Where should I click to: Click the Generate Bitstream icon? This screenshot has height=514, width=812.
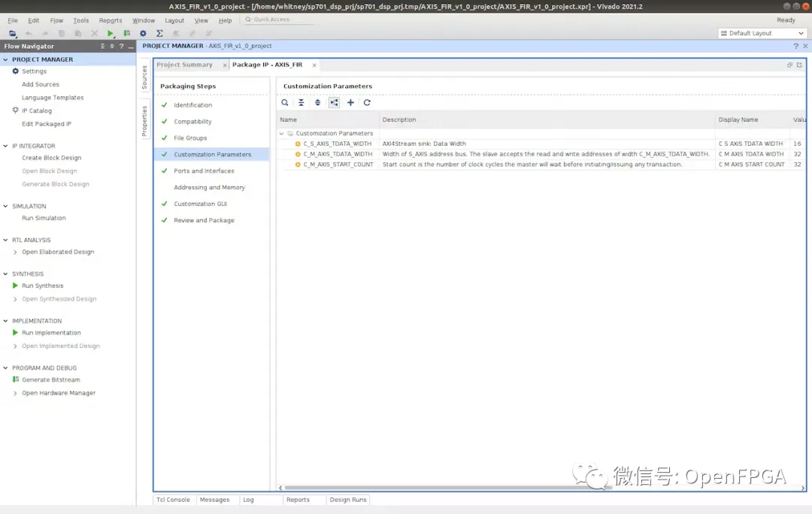point(16,379)
